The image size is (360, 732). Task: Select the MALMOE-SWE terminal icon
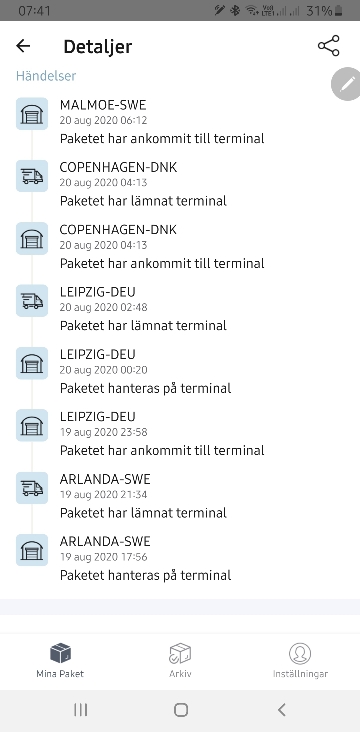tap(32, 113)
